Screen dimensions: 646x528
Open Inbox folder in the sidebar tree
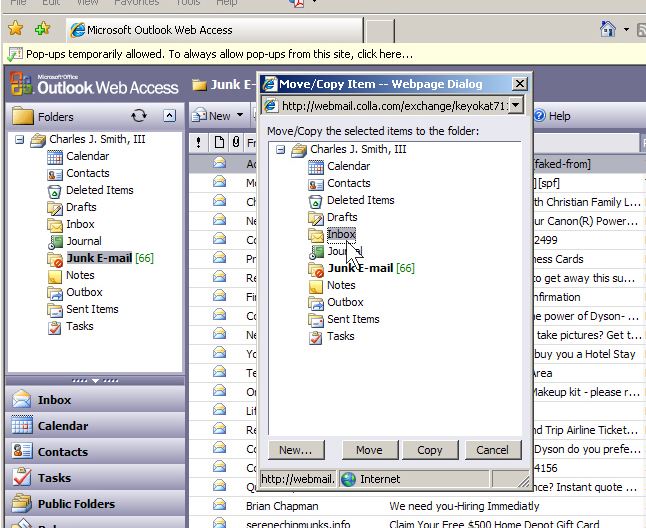[80, 224]
